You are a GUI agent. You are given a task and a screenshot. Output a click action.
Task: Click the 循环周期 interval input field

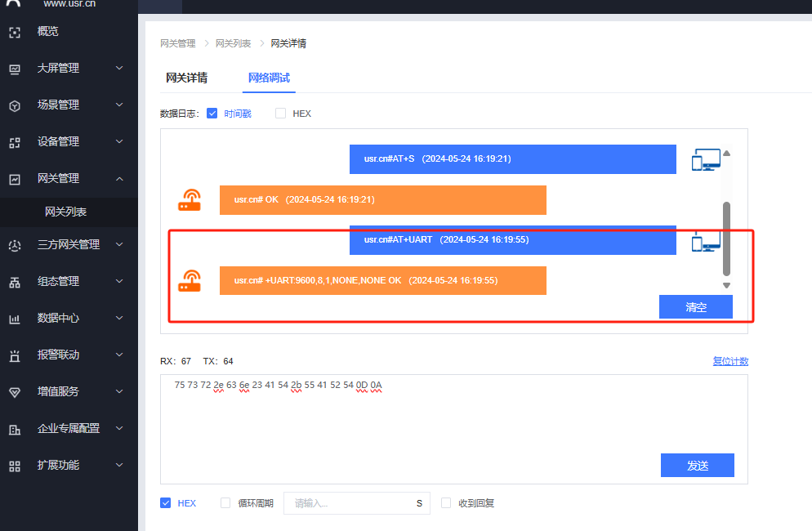[347, 503]
